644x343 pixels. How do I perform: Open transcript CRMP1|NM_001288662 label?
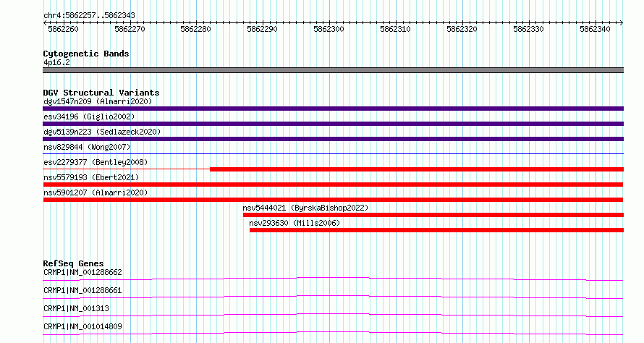pyautogui.click(x=82, y=272)
